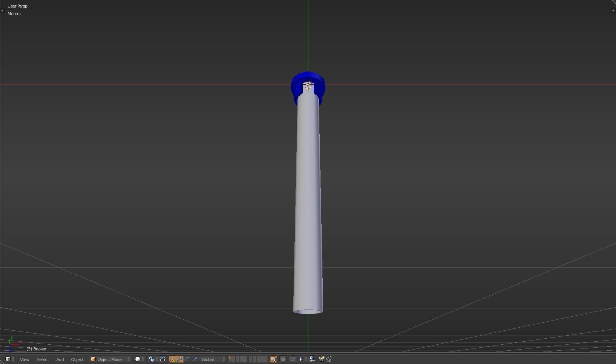Image resolution: width=616 pixels, height=364 pixels.
Task: Toggle snap during transform magnet
Action: coord(292,359)
